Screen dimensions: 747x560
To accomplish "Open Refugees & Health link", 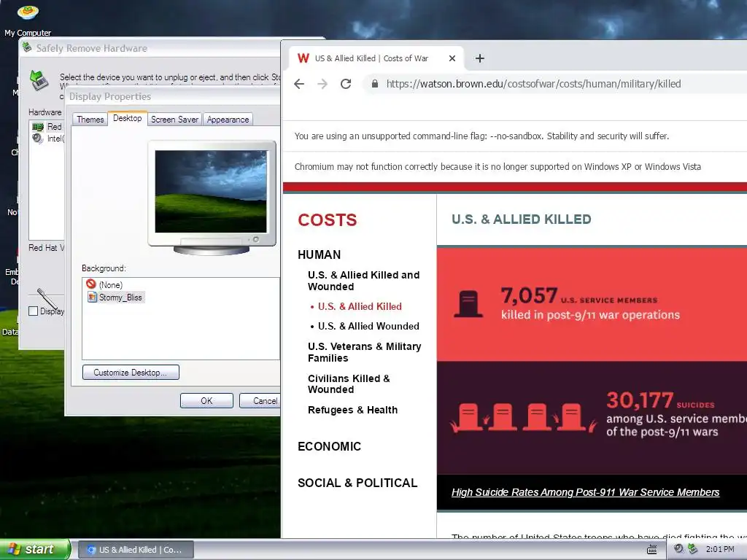I will click(352, 410).
